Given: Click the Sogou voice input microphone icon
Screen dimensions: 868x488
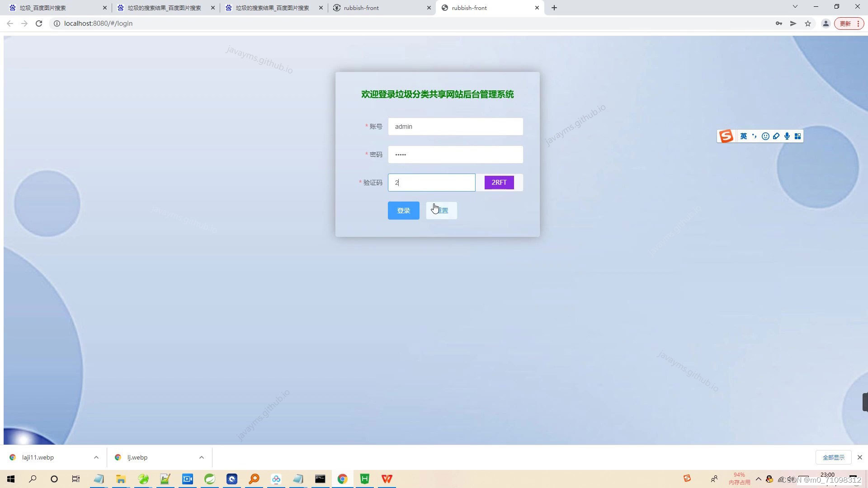Looking at the screenshot, I should pyautogui.click(x=787, y=136).
